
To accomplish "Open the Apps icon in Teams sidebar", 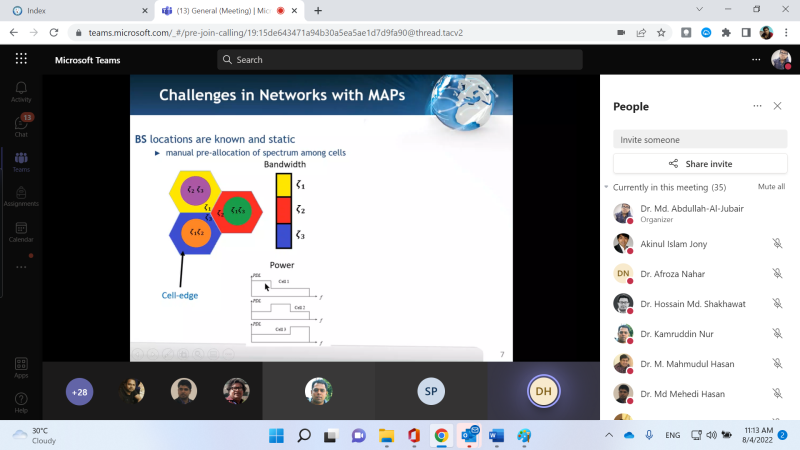I will coord(21,368).
